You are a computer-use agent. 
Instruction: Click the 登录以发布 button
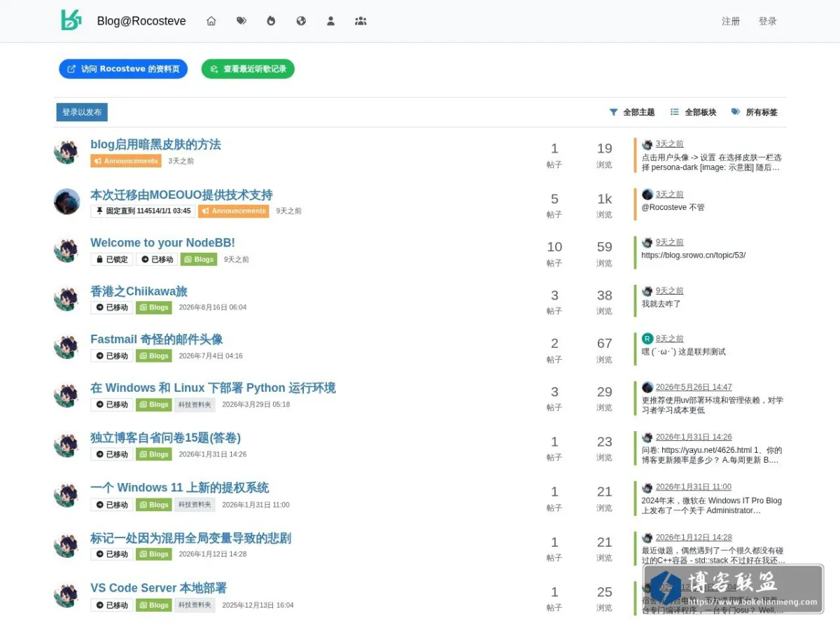click(82, 112)
